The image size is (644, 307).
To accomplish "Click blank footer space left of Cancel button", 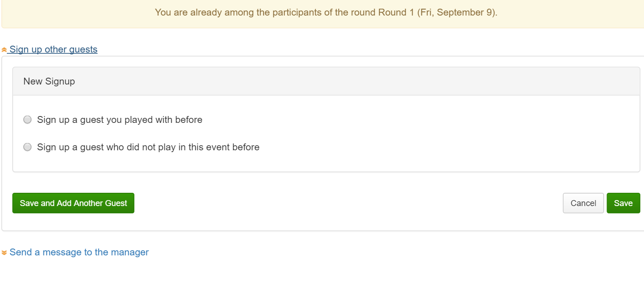I will pyautogui.click(x=347, y=203).
